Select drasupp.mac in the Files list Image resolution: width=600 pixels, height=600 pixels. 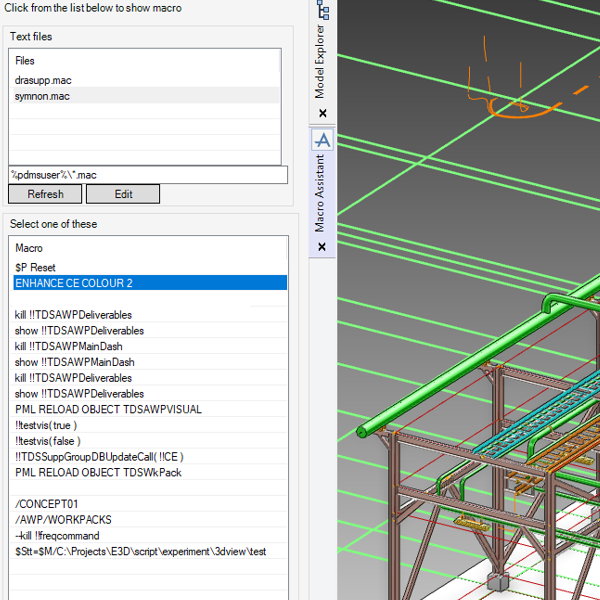(145, 80)
